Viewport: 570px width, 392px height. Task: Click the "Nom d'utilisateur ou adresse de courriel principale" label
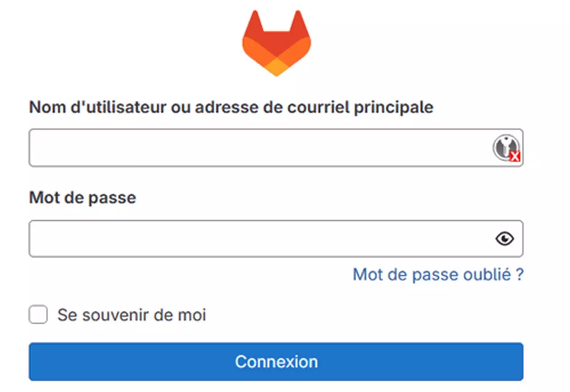coord(231,107)
